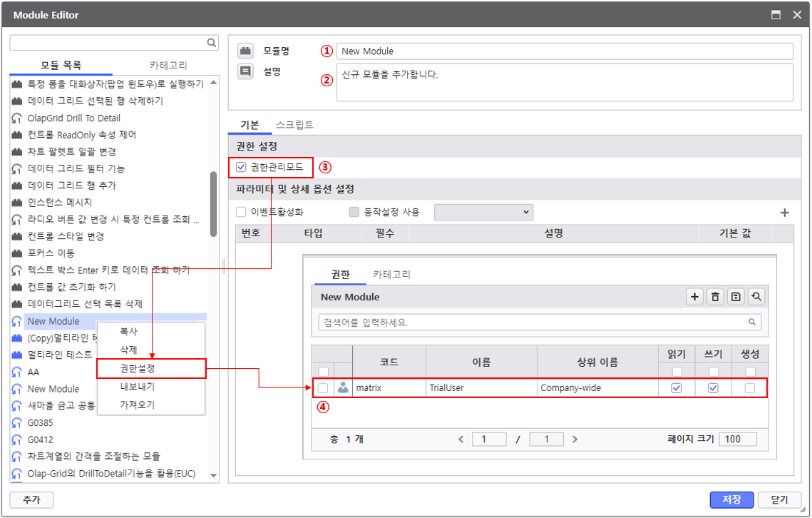This screenshot has width=812, height=518.
Task: Click the add parameter plus icon
Action: 784,213
